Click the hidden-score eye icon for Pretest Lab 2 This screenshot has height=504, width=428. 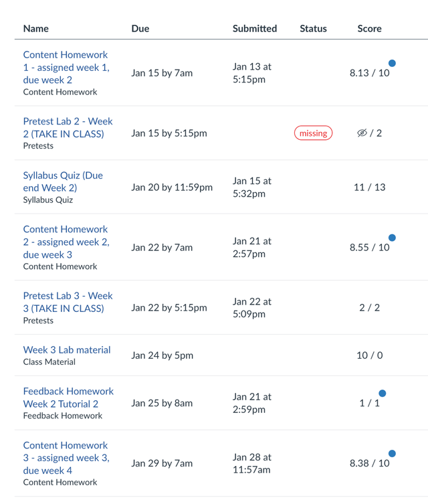point(362,133)
